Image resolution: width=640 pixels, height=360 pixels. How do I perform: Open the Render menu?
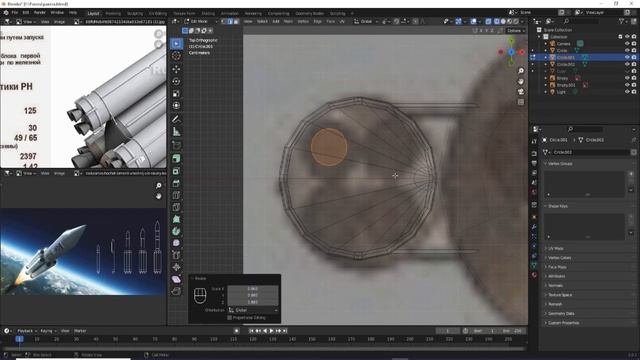pos(40,13)
